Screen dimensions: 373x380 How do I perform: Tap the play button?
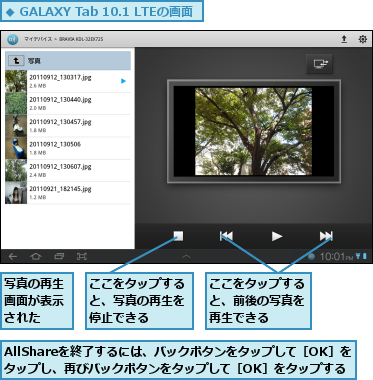click(x=277, y=236)
